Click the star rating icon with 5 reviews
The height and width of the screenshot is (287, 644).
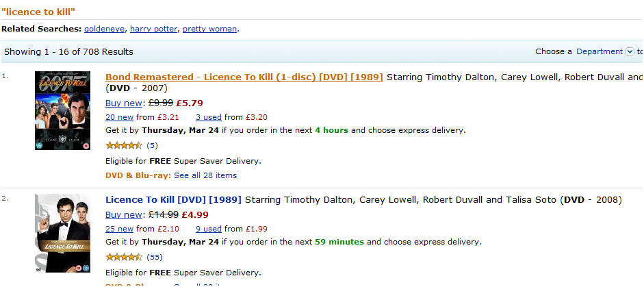point(124,145)
